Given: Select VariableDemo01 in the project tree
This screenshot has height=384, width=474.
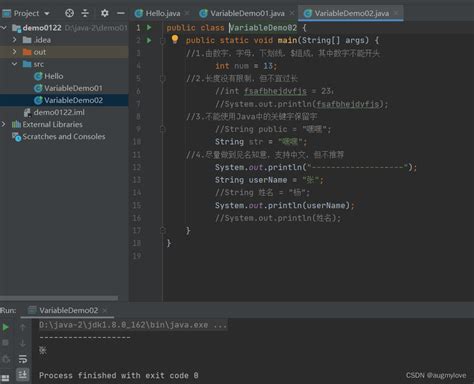Looking at the screenshot, I should [x=68, y=88].
